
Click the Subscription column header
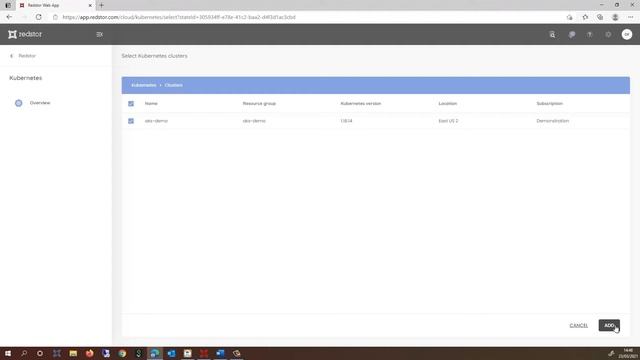click(x=549, y=104)
